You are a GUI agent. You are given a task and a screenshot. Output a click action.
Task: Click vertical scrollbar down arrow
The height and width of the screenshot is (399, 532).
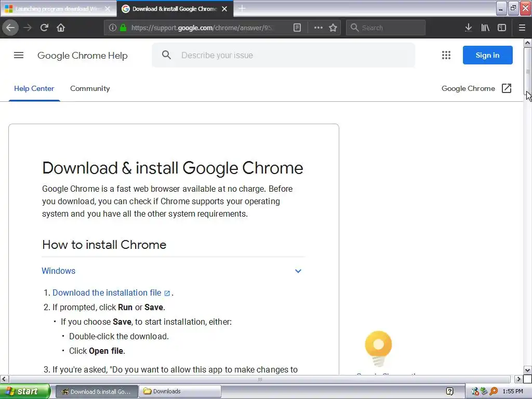pyautogui.click(x=527, y=370)
